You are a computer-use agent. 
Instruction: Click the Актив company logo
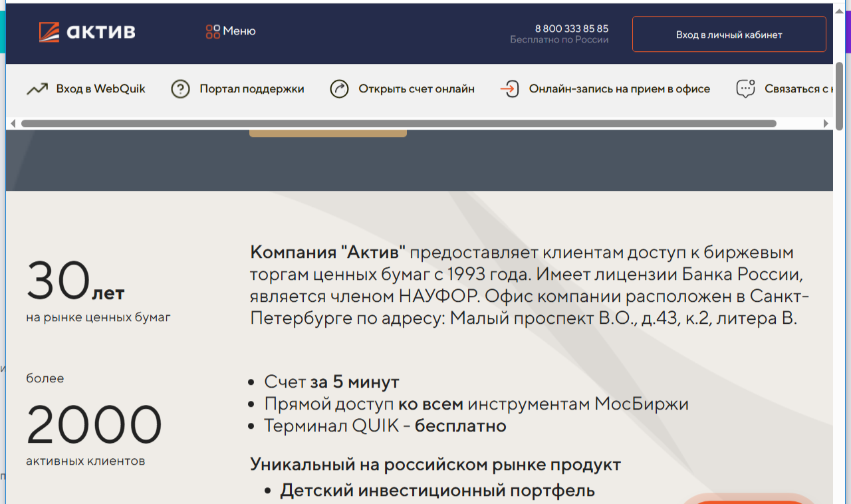click(x=86, y=31)
